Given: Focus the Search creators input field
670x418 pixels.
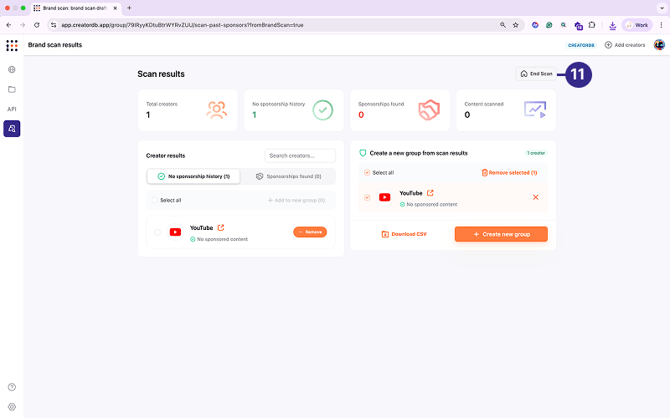Looking at the screenshot, I should 300,156.
